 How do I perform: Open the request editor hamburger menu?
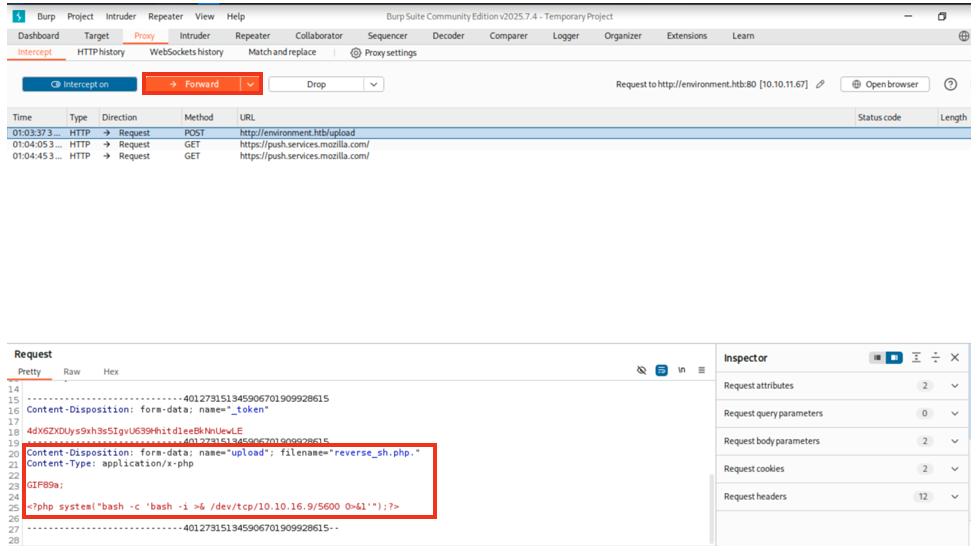(x=702, y=370)
